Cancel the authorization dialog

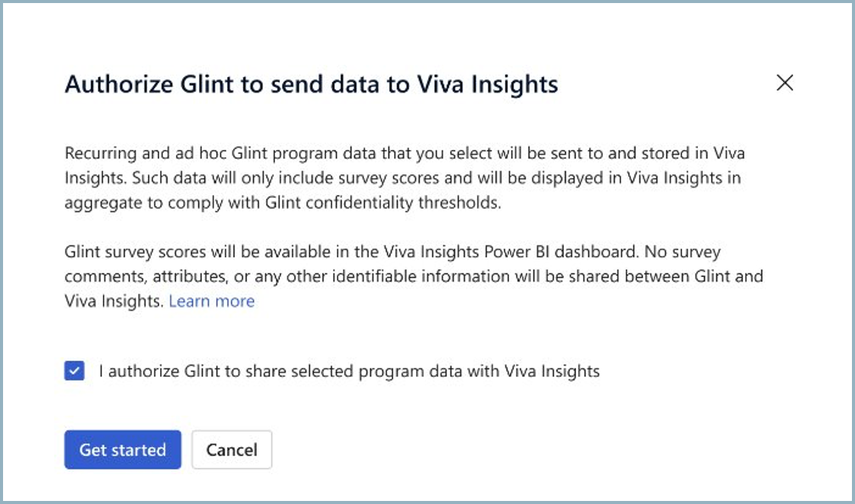232,449
